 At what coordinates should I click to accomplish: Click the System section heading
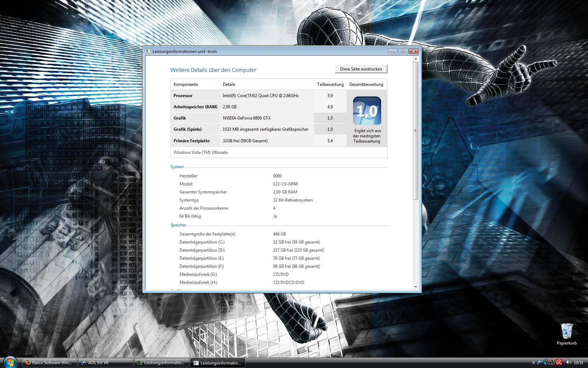pos(177,167)
